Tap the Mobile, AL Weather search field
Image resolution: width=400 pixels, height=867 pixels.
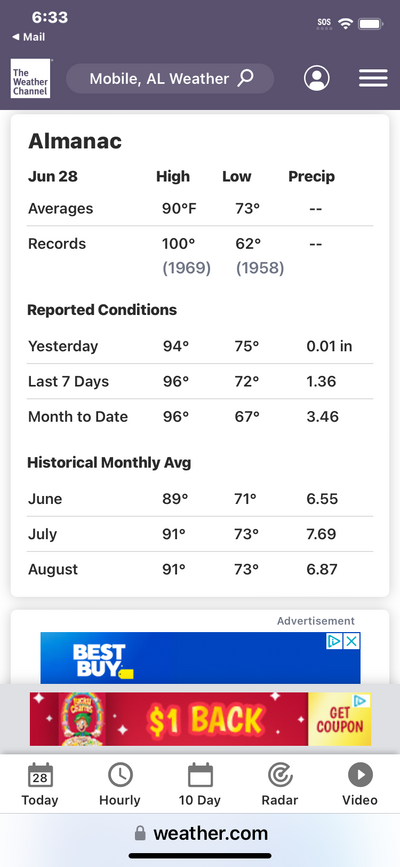170,79
